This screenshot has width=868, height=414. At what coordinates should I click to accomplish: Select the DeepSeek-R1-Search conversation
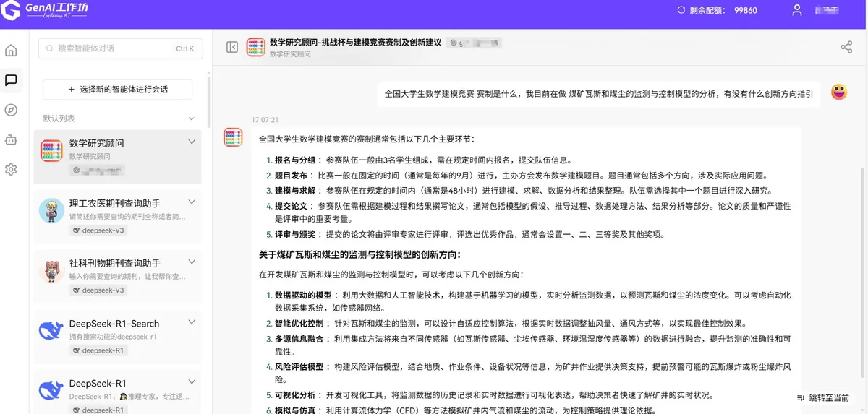point(118,337)
